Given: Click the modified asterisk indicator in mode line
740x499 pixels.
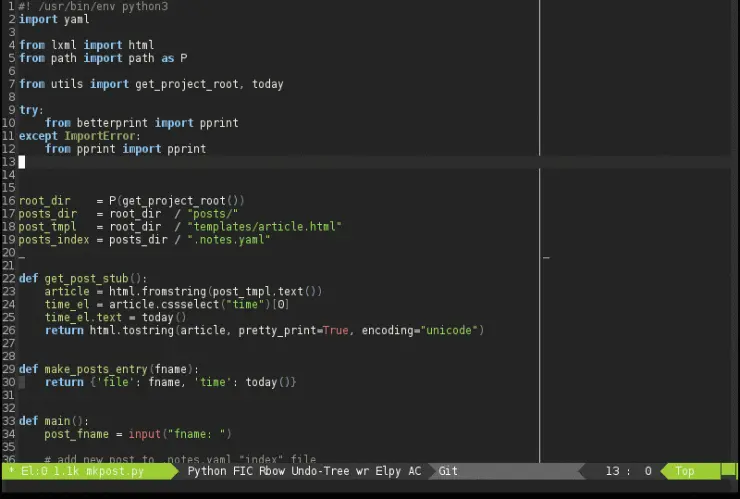Looking at the screenshot, I should (11, 471).
